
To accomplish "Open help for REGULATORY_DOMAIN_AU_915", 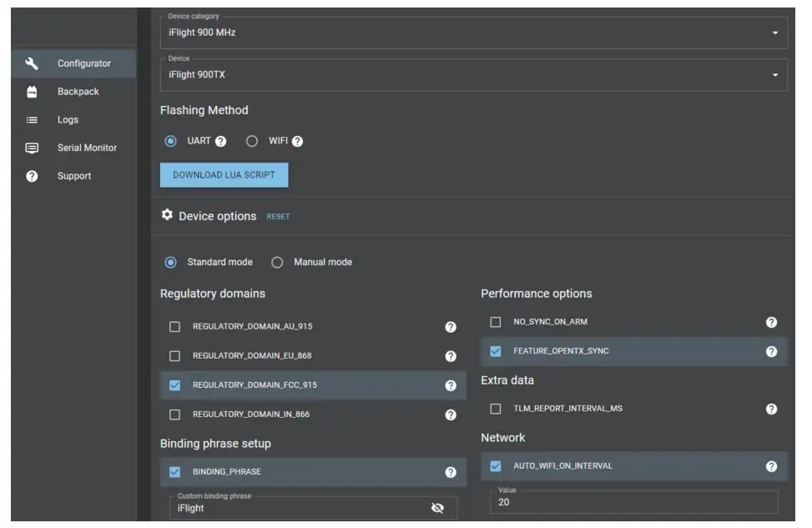I will [451, 327].
